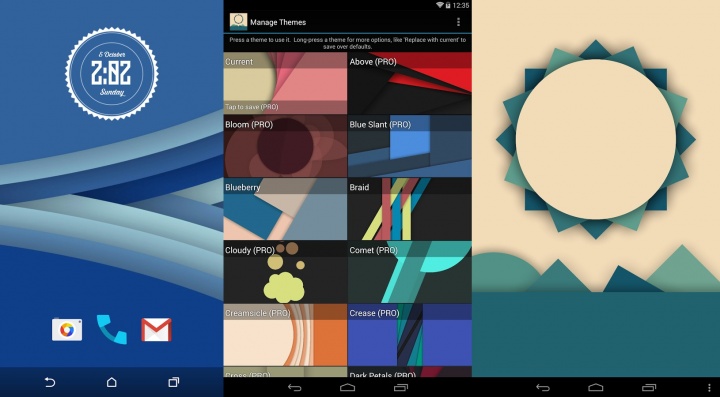Tap the 'Tap to save (PRO)' label

[x=252, y=107]
